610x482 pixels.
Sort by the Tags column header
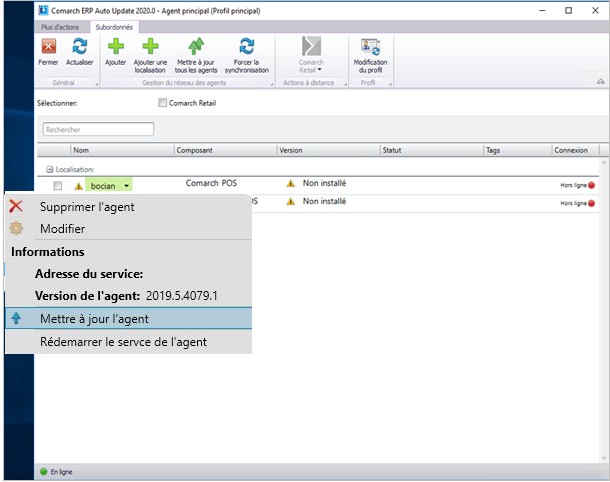click(x=517, y=150)
